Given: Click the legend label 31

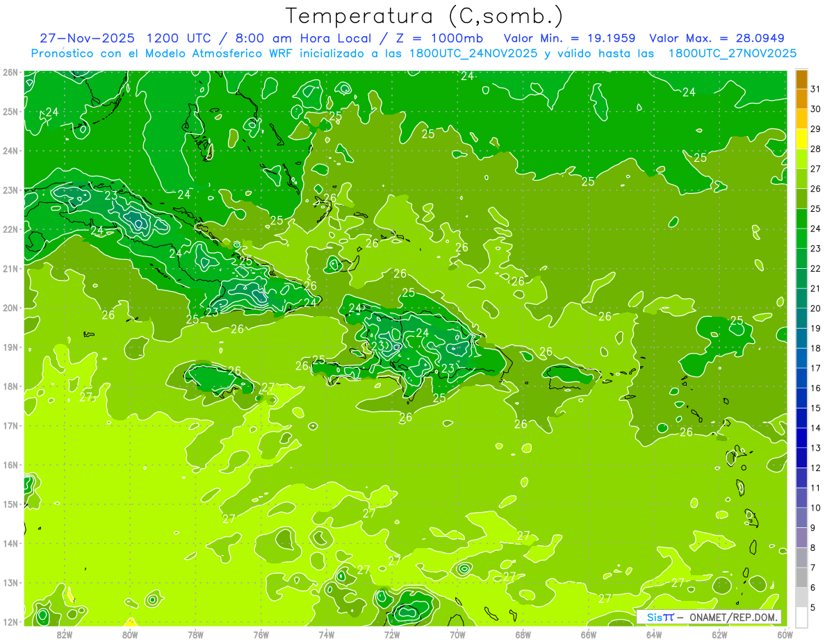Looking at the screenshot, I should [x=815, y=89].
